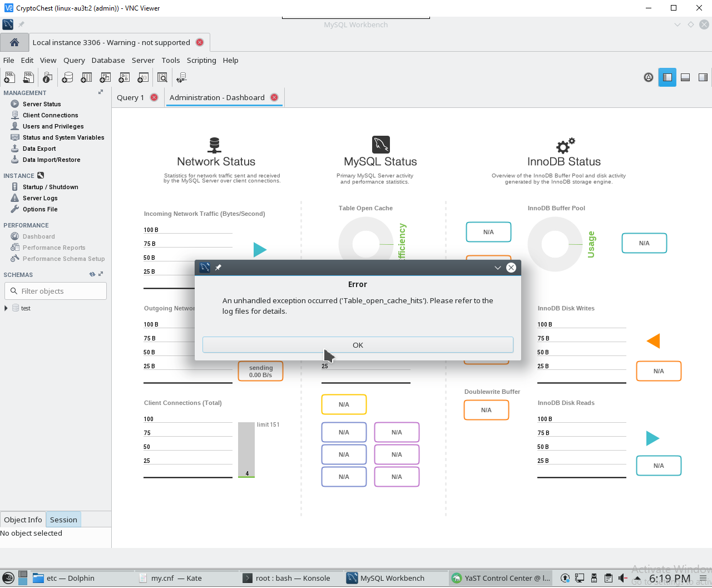This screenshot has height=588, width=712.
Task: Create new table toolbar icon
Action: [x=86, y=77]
